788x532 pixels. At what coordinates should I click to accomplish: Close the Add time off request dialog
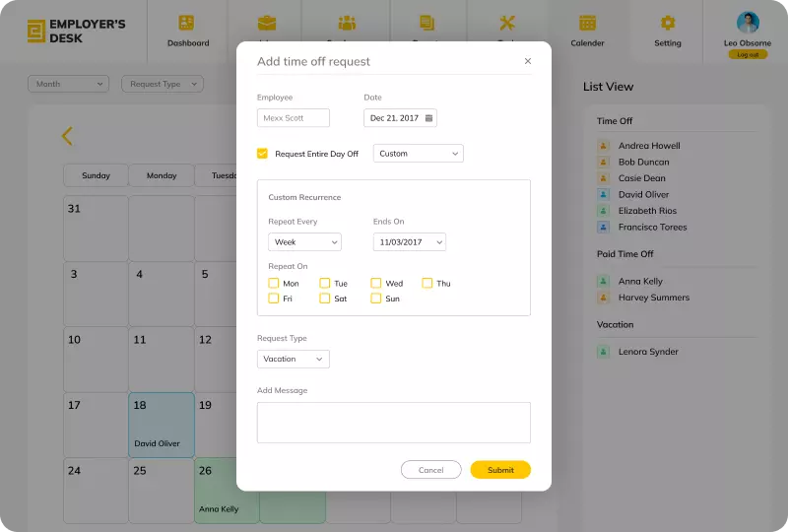(527, 61)
